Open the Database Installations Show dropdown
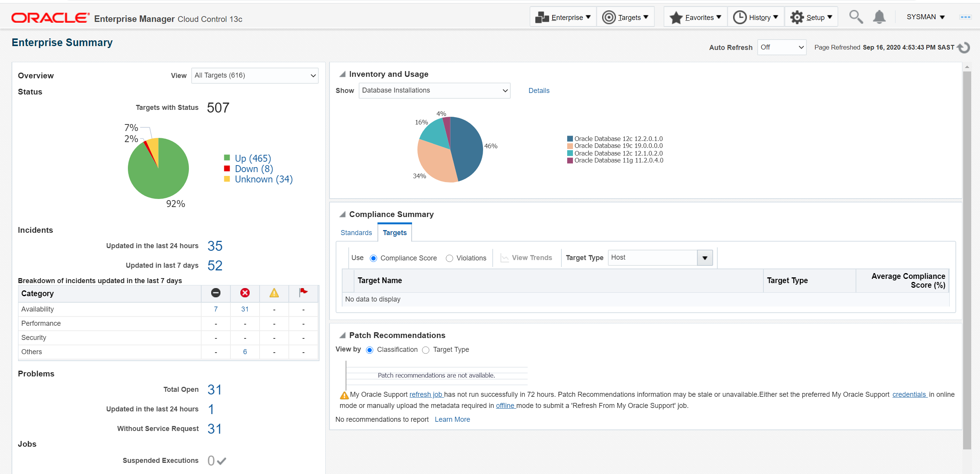This screenshot has height=474, width=980. (434, 91)
